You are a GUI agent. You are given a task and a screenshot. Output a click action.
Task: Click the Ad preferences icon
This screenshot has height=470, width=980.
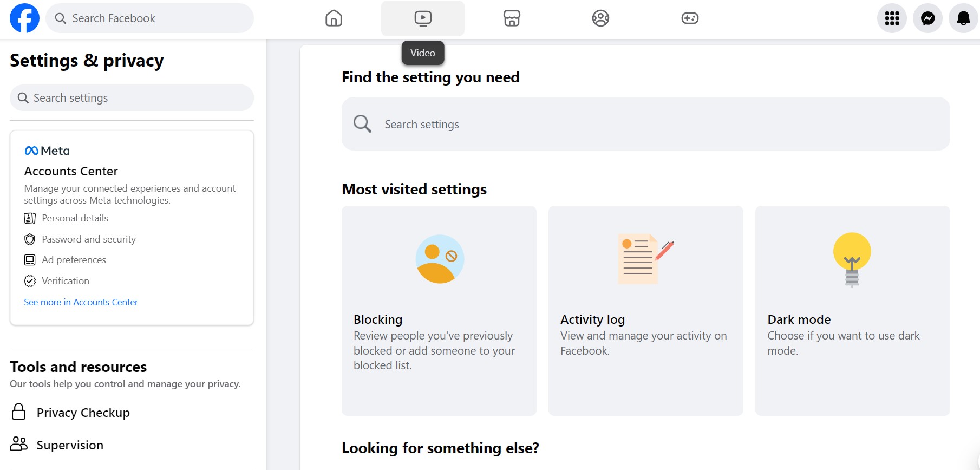click(30, 260)
